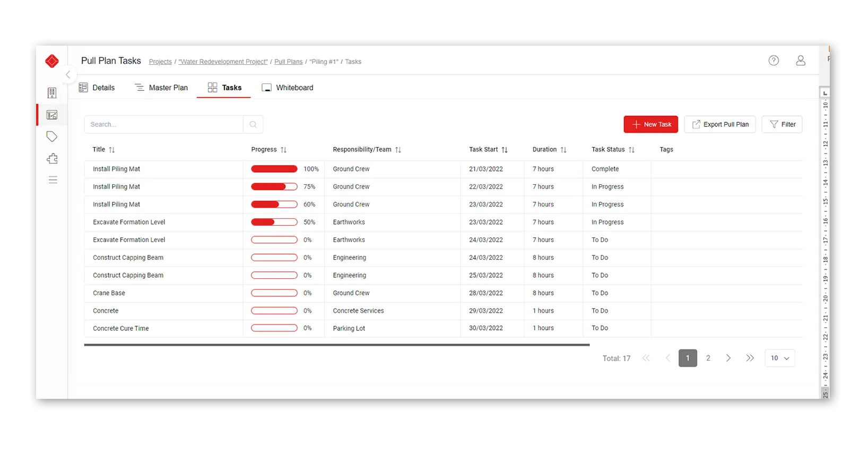868x462 pixels.
Task: Click the search input field
Action: pyautogui.click(x=163, y=124)
